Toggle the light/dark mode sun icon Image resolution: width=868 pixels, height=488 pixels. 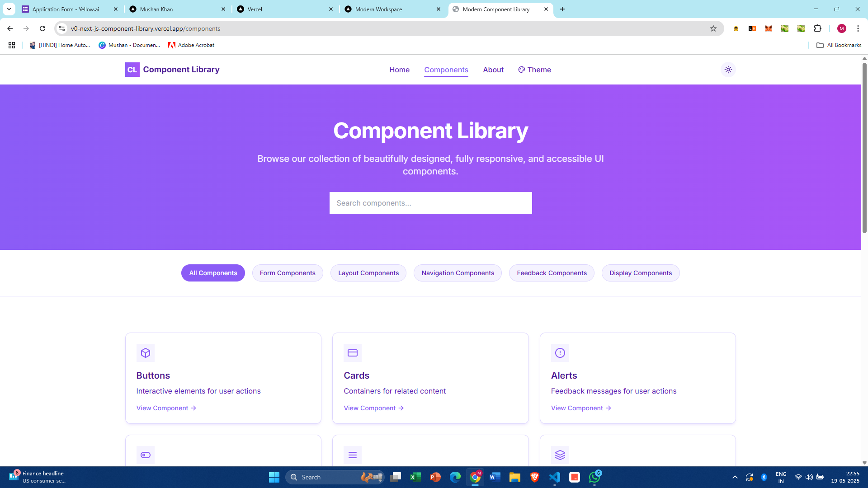click(728, 70)
